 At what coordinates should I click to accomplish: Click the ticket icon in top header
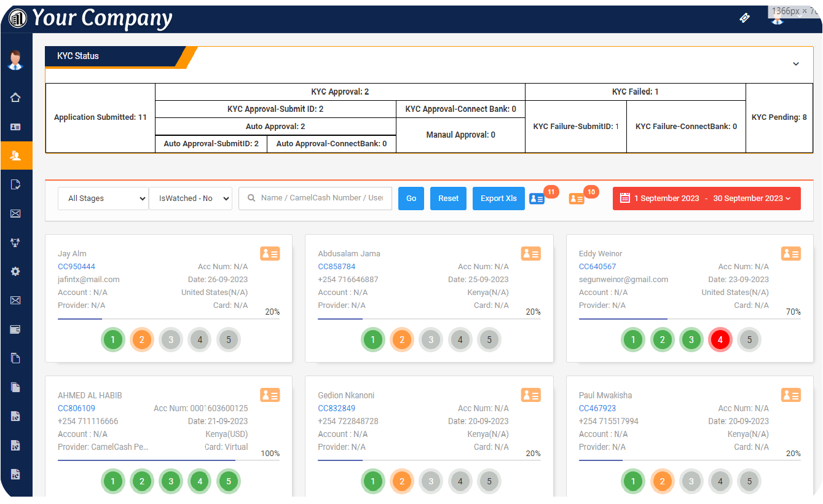tap(744, 18)
